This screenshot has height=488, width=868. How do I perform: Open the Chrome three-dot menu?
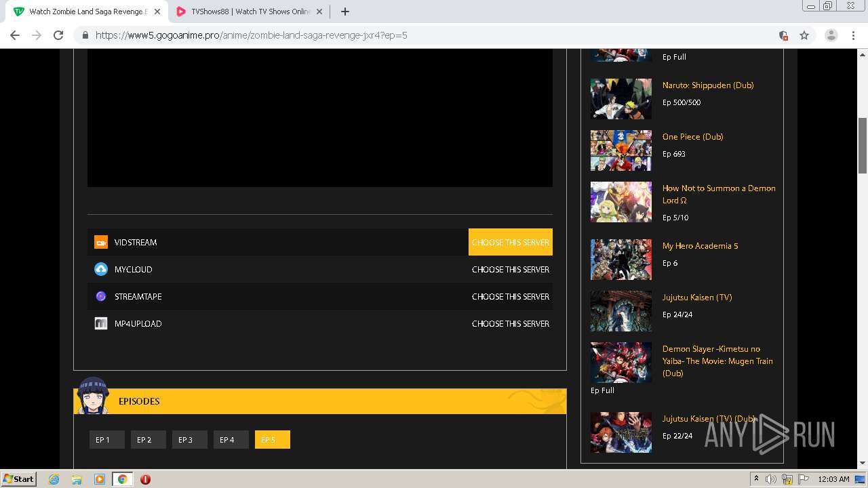(854, 35)
